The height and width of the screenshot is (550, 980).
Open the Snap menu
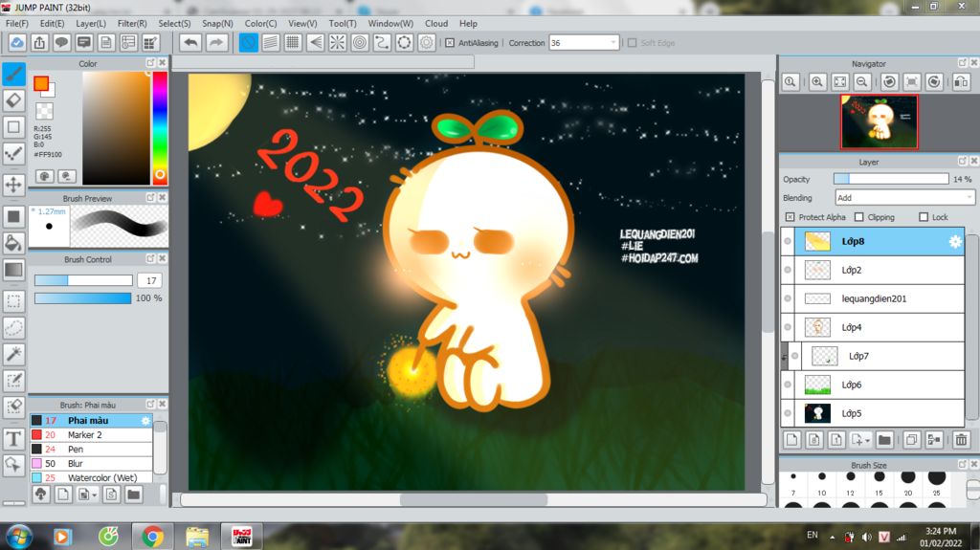[217, 23]
